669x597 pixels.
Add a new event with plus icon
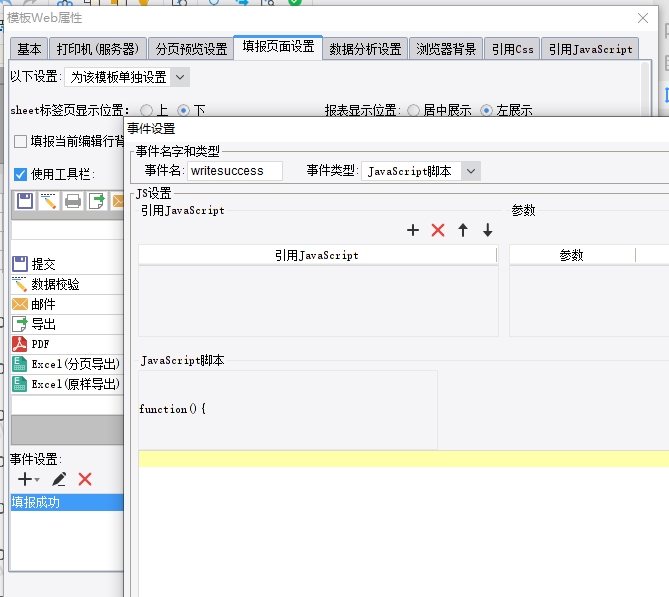(25, 479)
